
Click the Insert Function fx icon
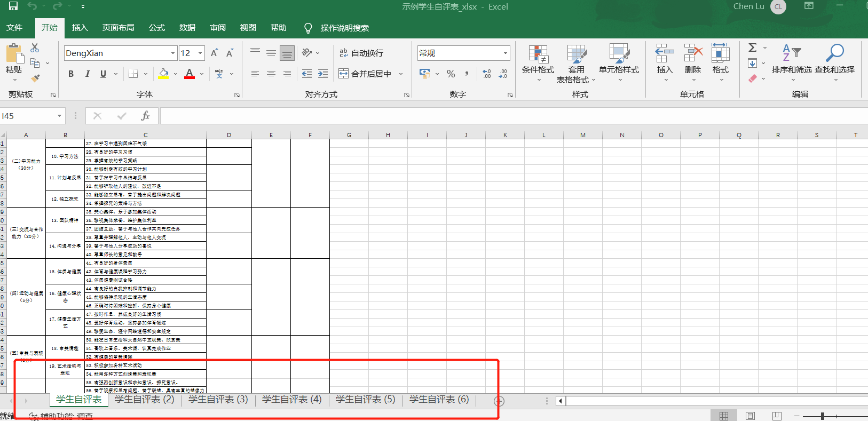pyautogui.click(x=145, y=116)
